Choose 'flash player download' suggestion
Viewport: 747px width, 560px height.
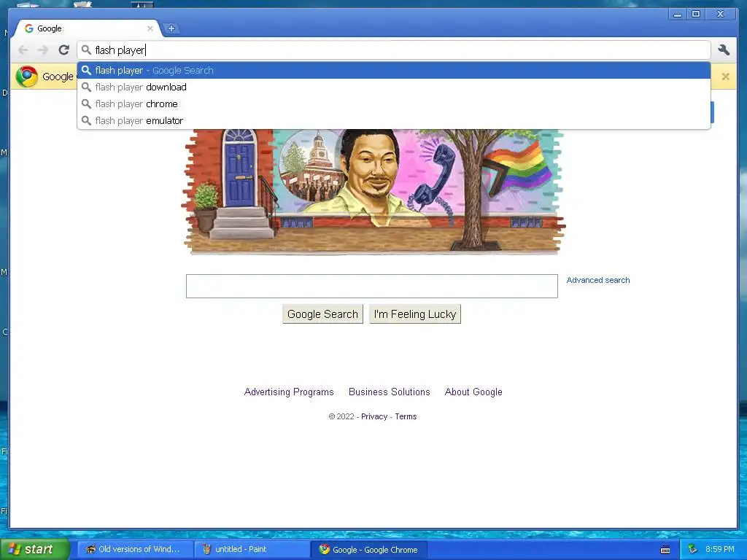point(394,87)
